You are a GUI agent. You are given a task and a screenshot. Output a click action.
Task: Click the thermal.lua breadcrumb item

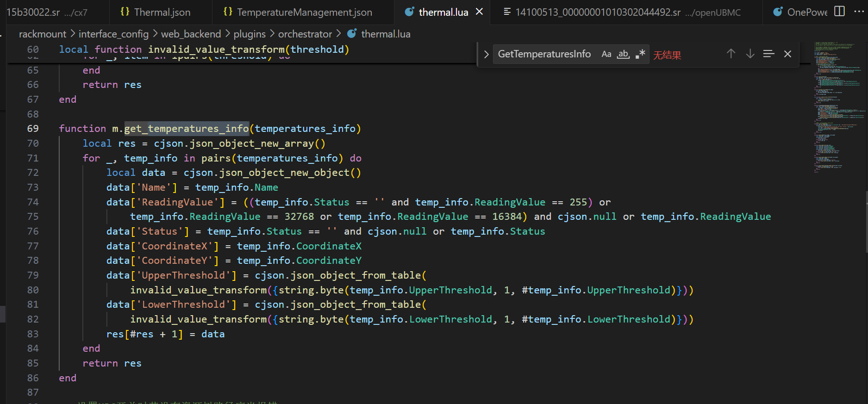[x=385, y=34]
